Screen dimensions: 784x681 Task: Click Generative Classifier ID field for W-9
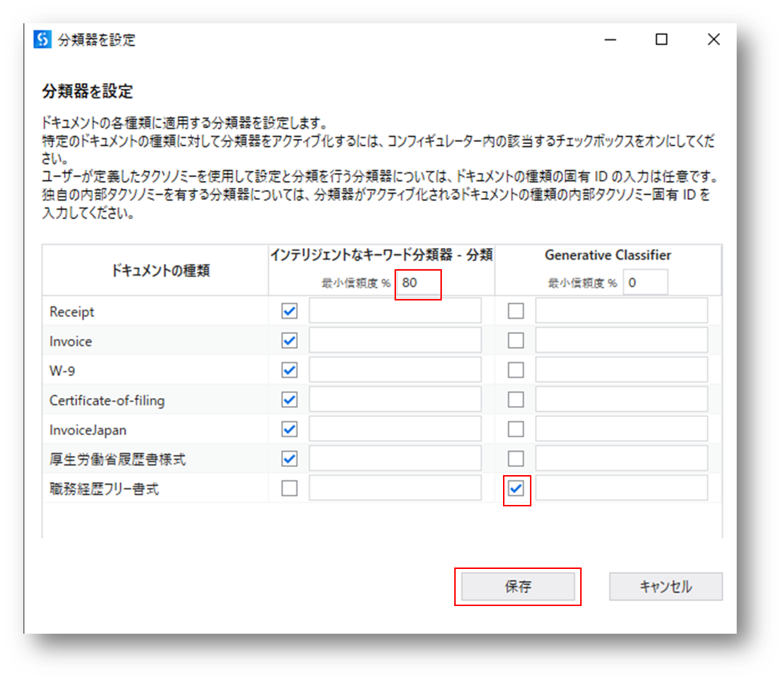tap(622, 370)
